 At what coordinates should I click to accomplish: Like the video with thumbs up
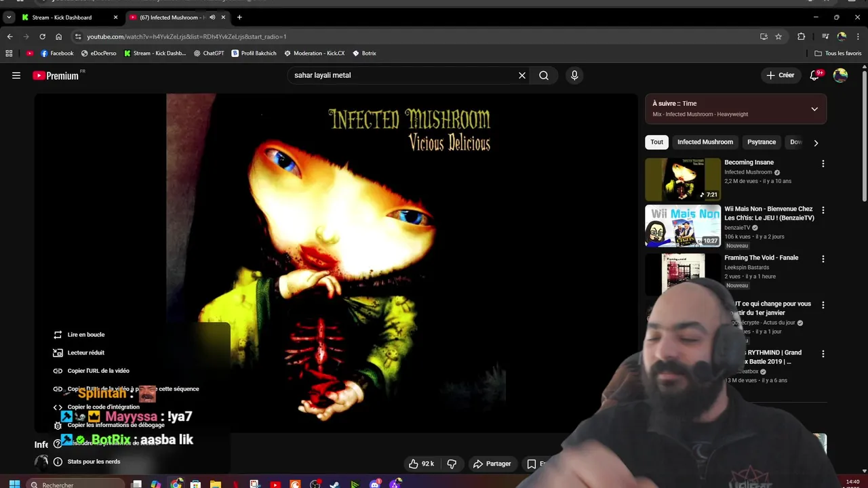[x=421, y=464]
